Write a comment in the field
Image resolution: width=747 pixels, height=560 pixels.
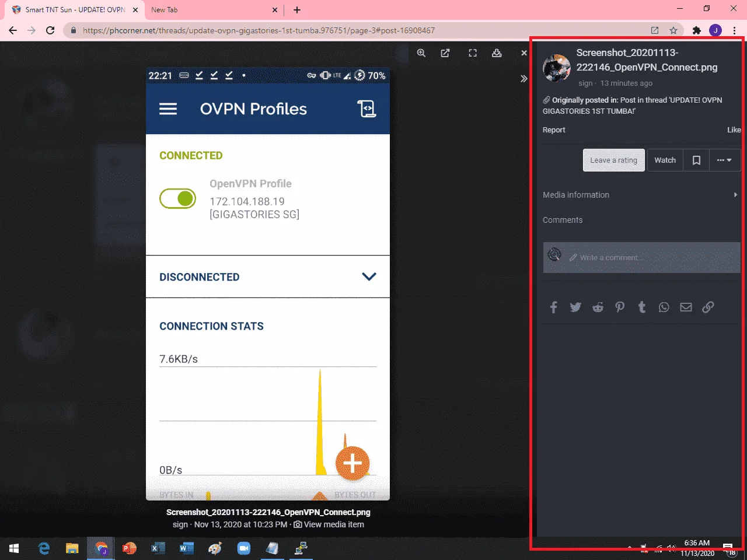pyautogui.click(x=641, y=257)
